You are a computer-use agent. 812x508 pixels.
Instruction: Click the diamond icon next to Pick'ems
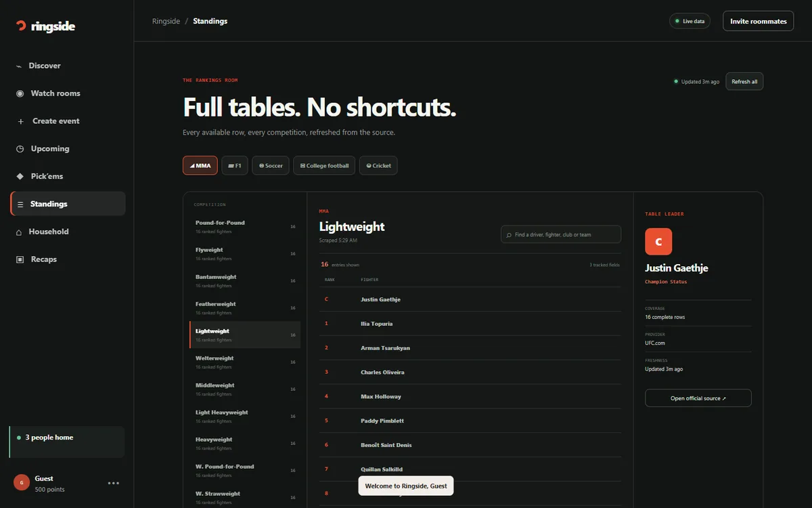(x=20, y=176)
